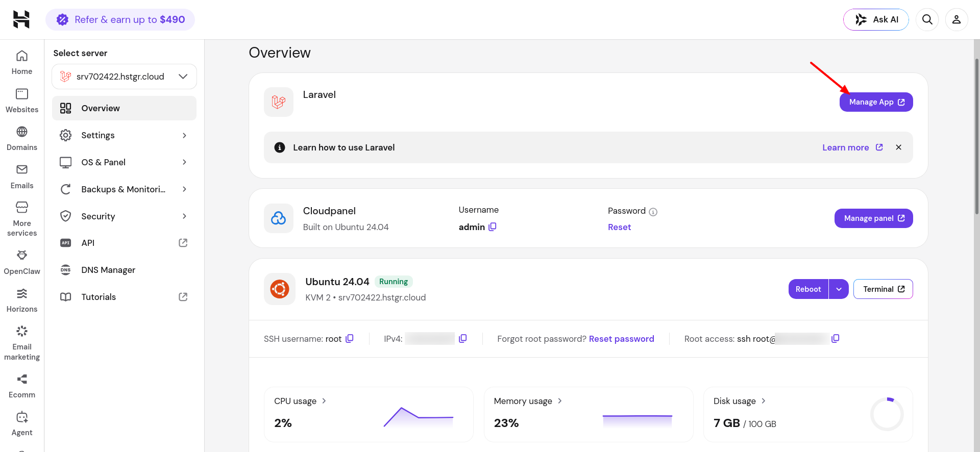Copy the SSH username root
The width and height of the screenshot is (980, 452).
tap(350, 338)
